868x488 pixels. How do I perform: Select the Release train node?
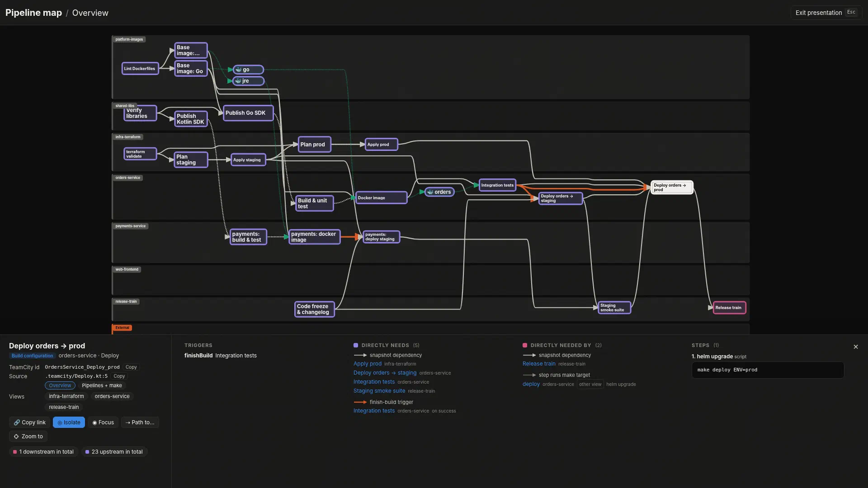click(729, 308)
